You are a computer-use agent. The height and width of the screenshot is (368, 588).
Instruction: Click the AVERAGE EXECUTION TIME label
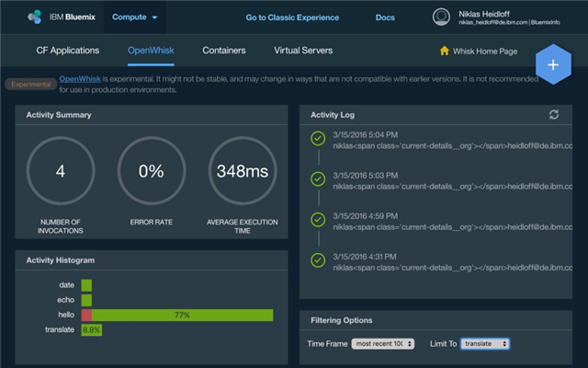243,226
